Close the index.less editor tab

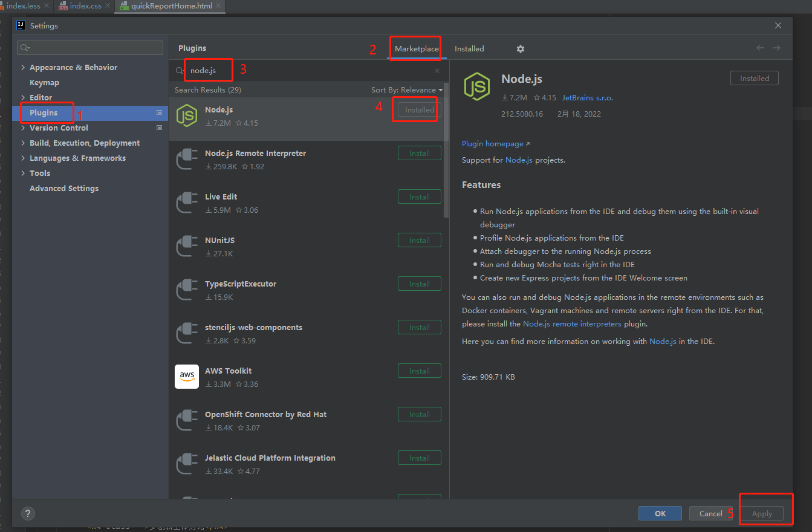pyautogui.click(x=47, y=5)
